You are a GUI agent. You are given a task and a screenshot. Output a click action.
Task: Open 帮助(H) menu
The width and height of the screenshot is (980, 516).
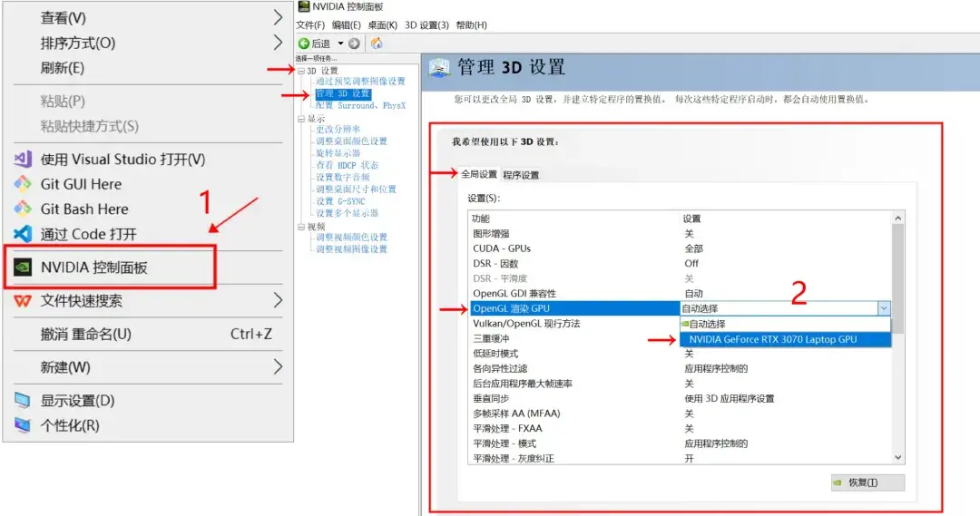471,25
